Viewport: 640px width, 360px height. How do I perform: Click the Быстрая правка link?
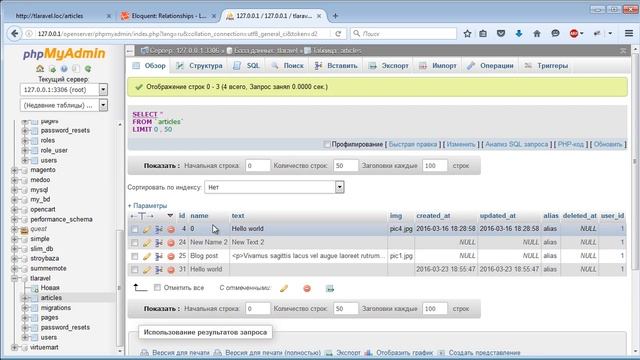pyautogui.click(x=412, y=144)
